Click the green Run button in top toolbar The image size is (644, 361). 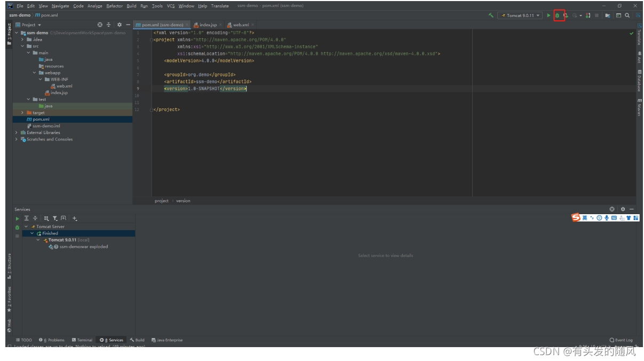548,15
